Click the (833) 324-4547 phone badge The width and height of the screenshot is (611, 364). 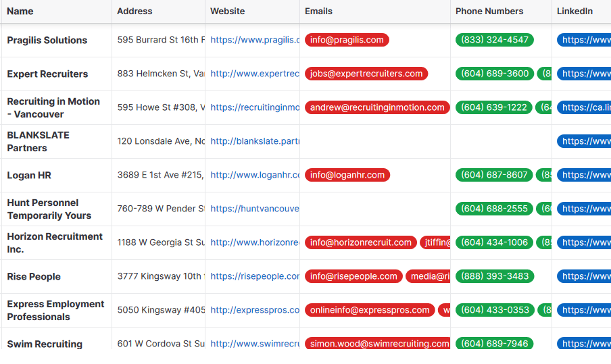click(495, 40)
